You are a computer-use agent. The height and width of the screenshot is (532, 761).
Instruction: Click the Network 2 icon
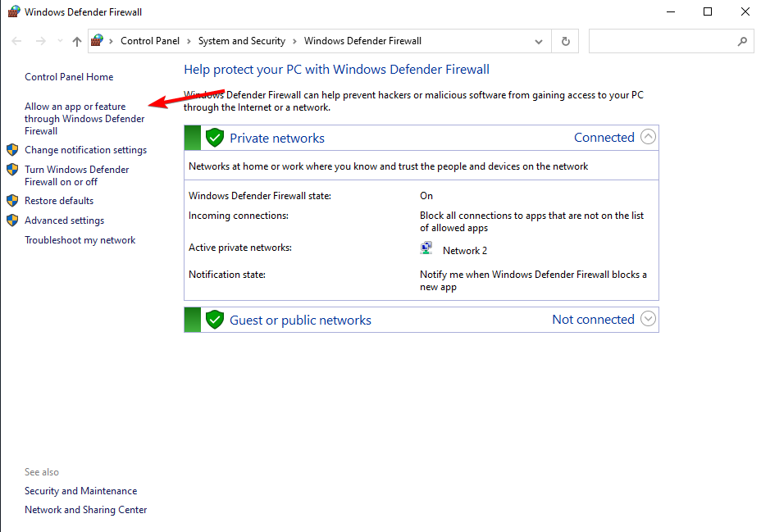(426, 248)
